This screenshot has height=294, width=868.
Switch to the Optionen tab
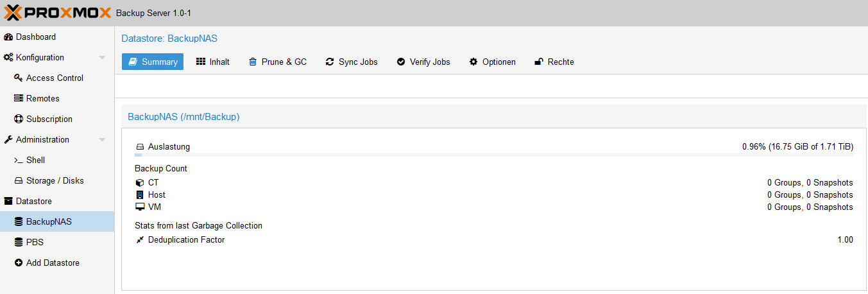[x=492, y=62]
